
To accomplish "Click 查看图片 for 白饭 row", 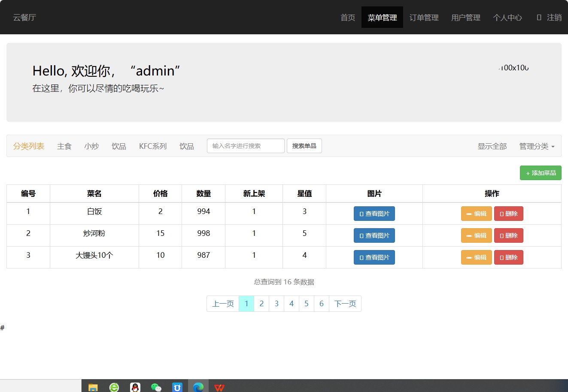I will [x=374, y=214].
